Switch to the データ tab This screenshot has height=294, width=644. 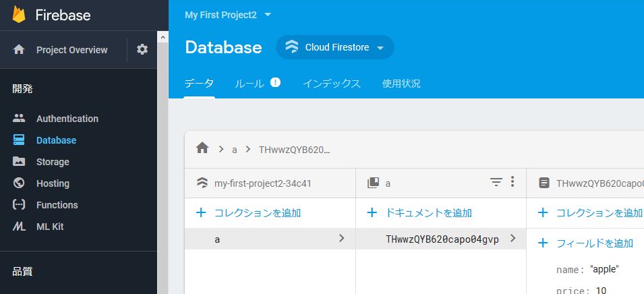coord(199,84)
